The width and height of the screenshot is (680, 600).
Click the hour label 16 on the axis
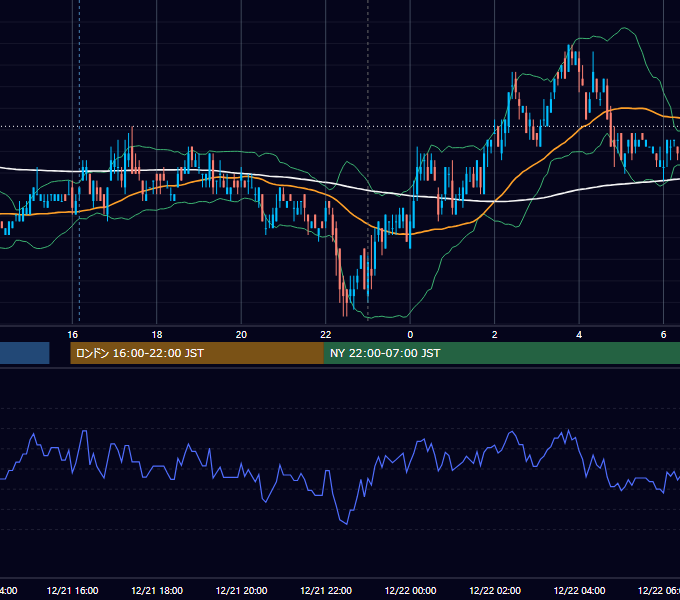(72, 335)
